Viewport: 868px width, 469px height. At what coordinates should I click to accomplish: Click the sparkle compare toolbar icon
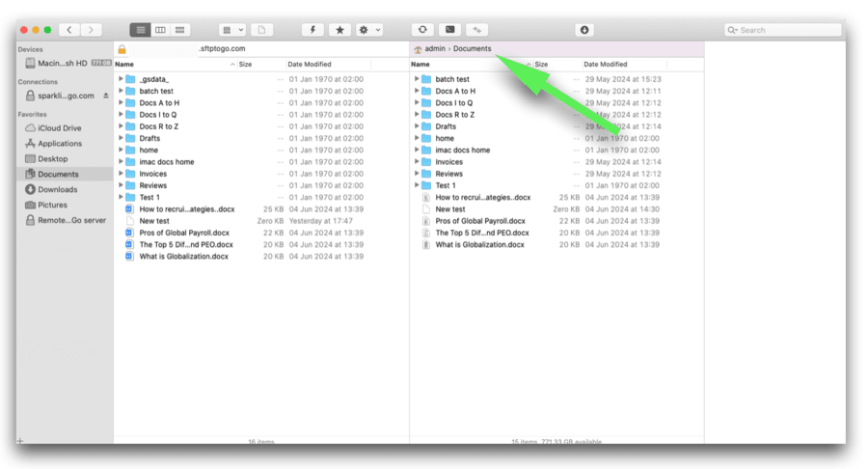[477, 30]
